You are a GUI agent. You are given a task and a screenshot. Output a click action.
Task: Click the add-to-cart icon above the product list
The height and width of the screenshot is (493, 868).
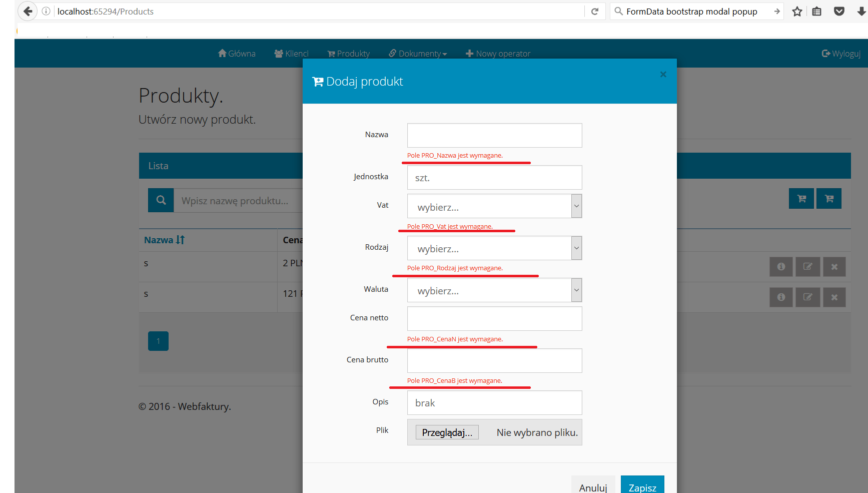coord(801,198)
